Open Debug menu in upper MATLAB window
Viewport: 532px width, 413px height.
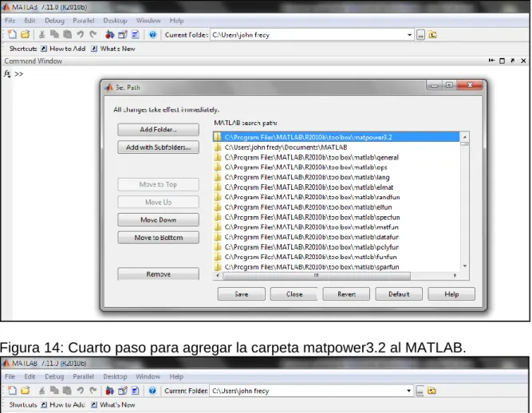(54, 21)
